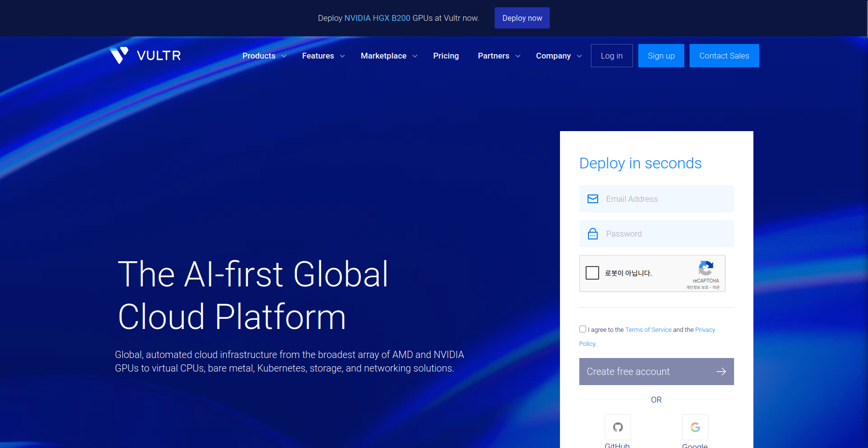Click the arrow icon on Create free account
868x448 pixels.
tap(721, 372)
